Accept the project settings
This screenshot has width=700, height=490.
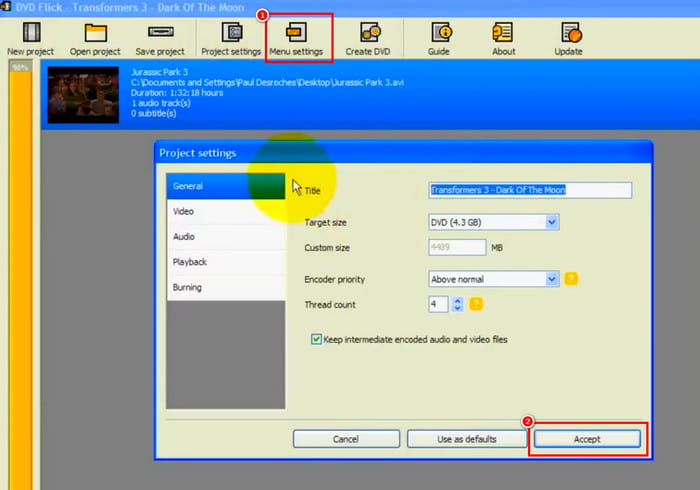(x=587, y=439)
